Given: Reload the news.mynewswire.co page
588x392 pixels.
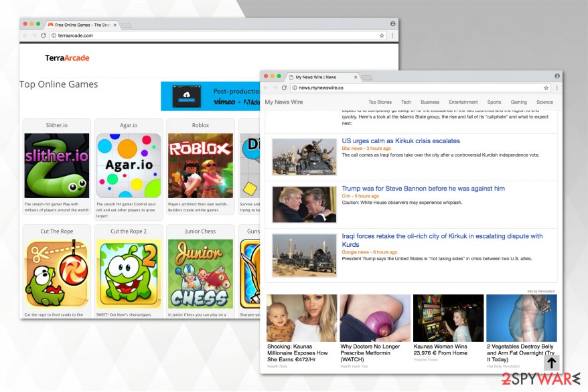Looking at the screenshot, I should 284,88.
